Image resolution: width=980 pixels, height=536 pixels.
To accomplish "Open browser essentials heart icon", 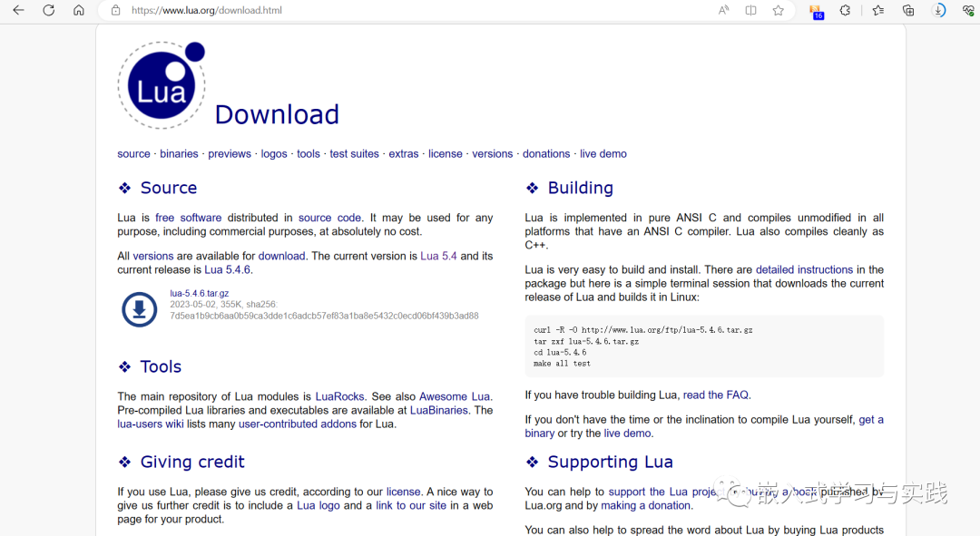I will pyautogui.click(x=968, y=10).
